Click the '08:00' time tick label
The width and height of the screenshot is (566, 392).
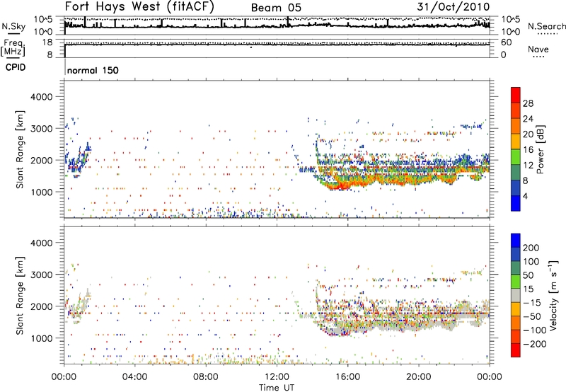(x=205, y=377)
